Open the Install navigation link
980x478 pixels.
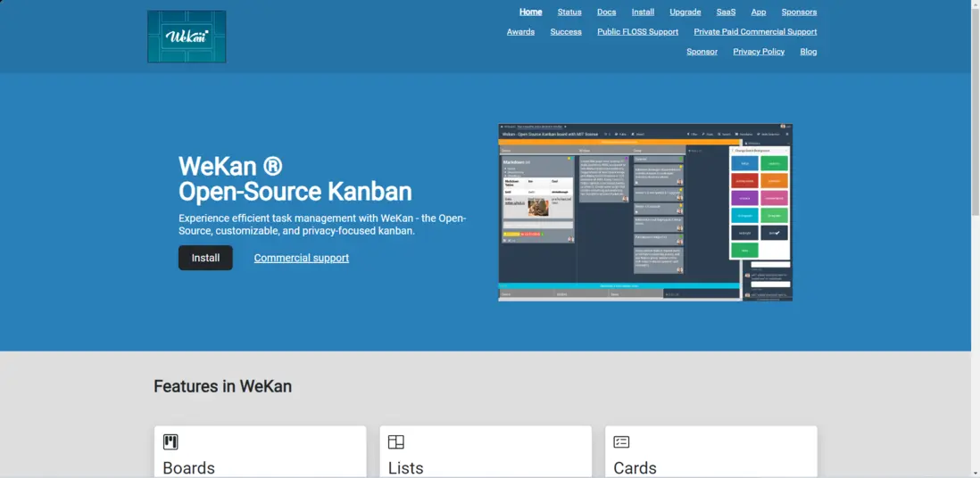coord(644,12)
